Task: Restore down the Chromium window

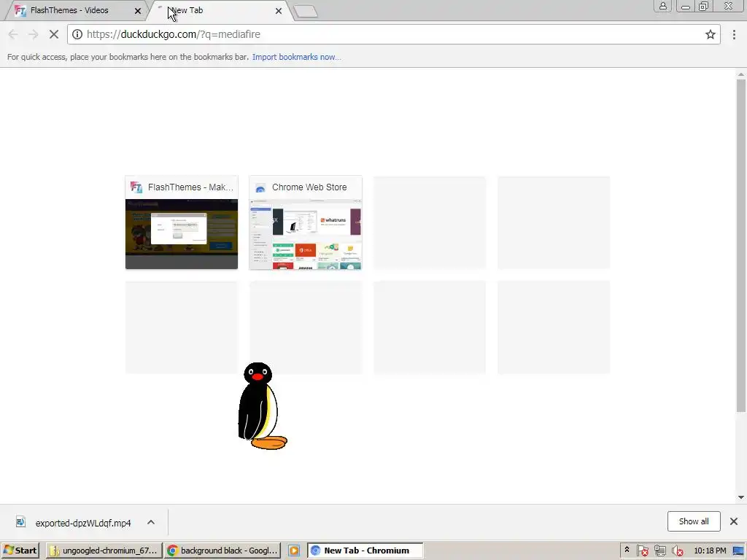Action: (704, 6)
